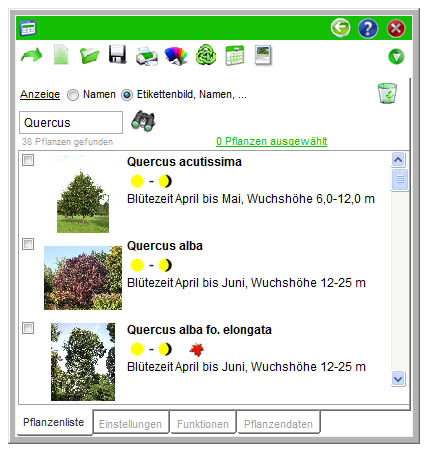This screenshot has height=452, width=432.
Task: Save with the floppy disk icon
Action: click(x=118, y=54)
